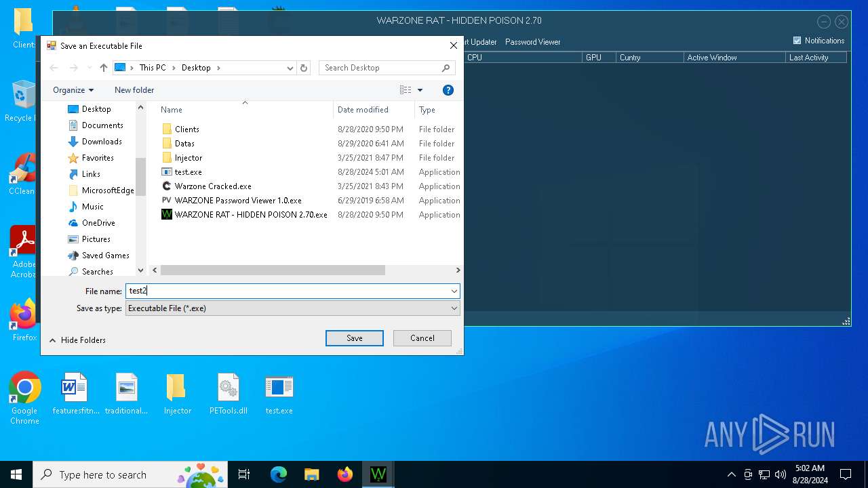Click the New folder button
The width and height of the screenshot is (868, 488).
click(134, 90)
